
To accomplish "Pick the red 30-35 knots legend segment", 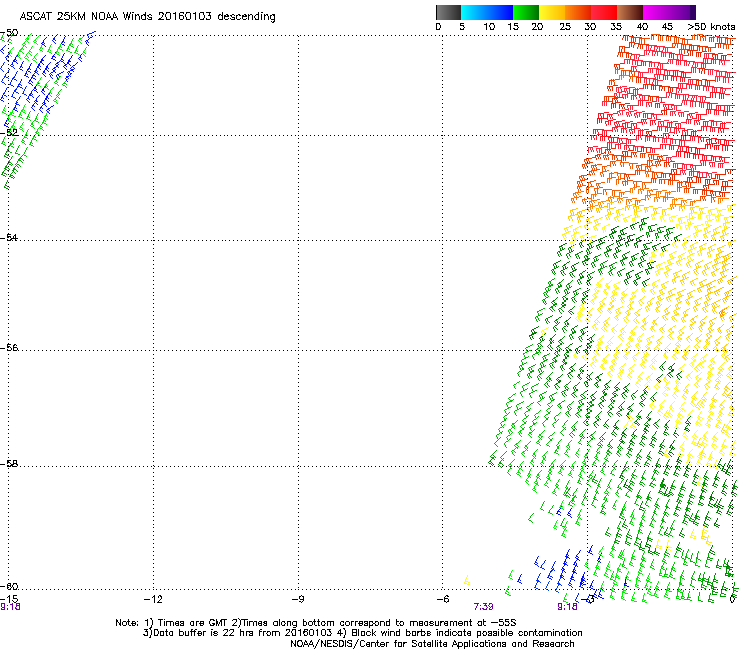I will tap(604, 12).
